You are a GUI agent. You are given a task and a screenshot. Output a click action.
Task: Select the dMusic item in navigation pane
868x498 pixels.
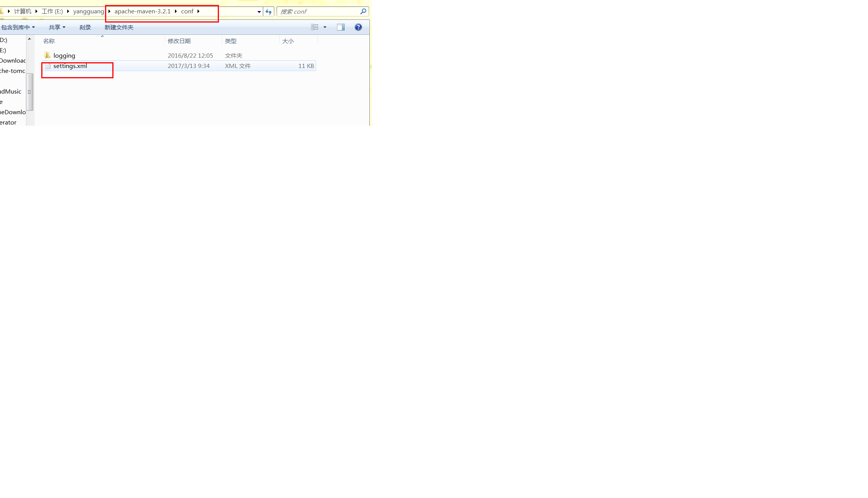tap(11, 92)
